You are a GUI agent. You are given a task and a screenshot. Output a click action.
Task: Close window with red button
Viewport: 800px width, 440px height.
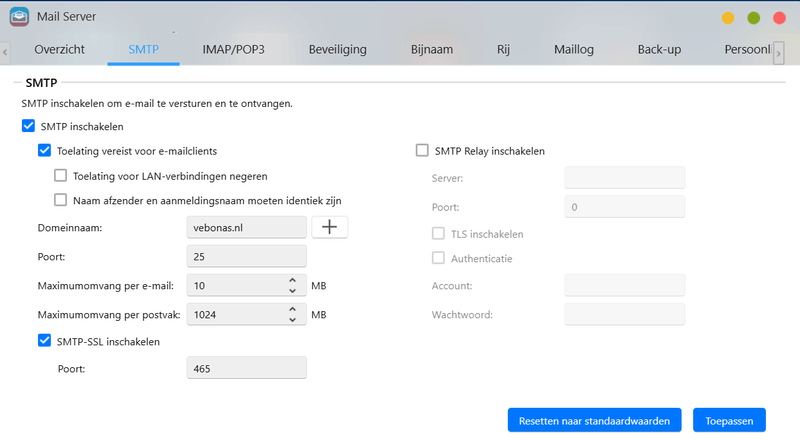779,18
